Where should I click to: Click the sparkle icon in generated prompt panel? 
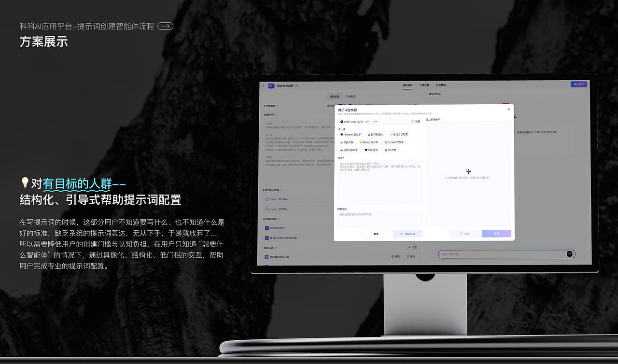click(468, 171)
